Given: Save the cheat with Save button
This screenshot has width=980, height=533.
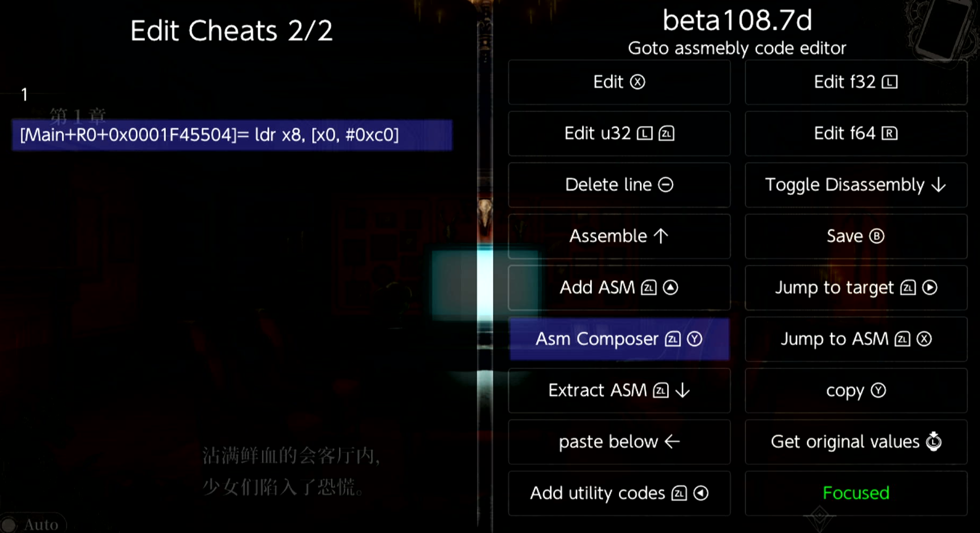Looking at the screenshot, I should [x=856, y=236].
